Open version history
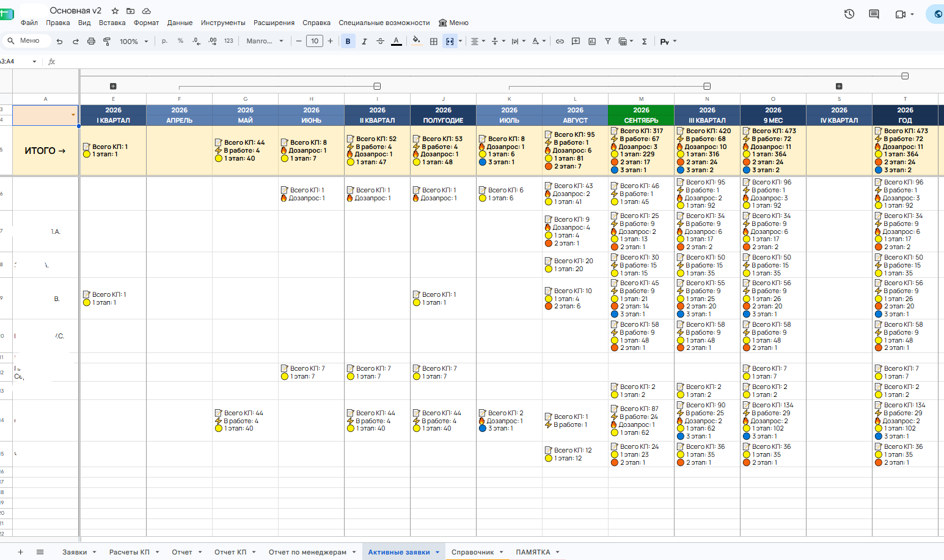The image size is (944, 560). (849, 14)
